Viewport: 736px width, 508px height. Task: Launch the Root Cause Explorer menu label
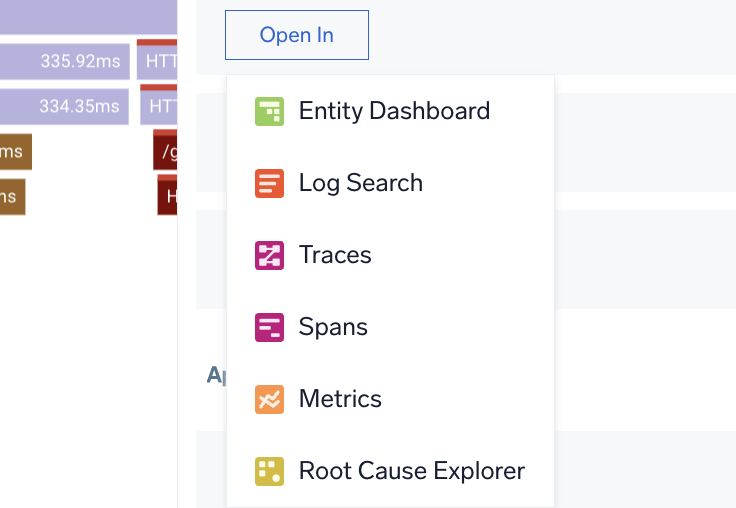click(x=411, y=471)
